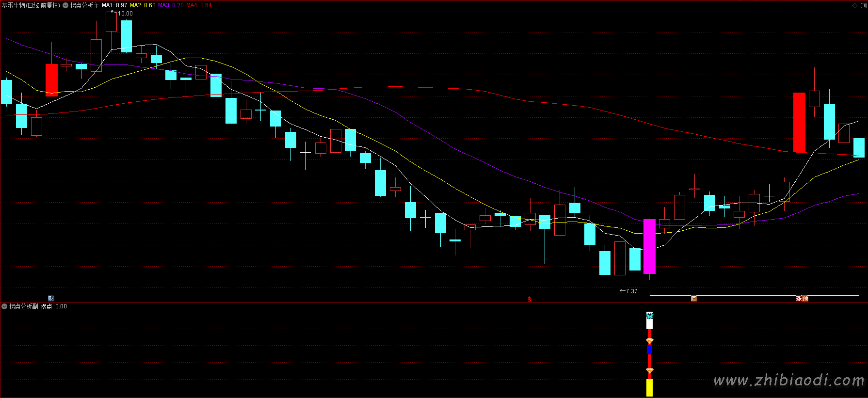Open the dropdown arrow beside 拐点分析主
The image size is (868, 398).
point(65,5)
